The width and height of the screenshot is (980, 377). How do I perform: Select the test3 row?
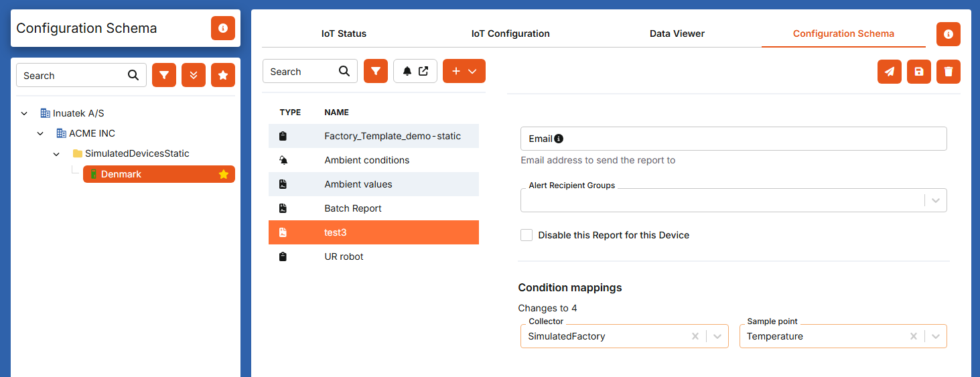(x=374, y=232)
